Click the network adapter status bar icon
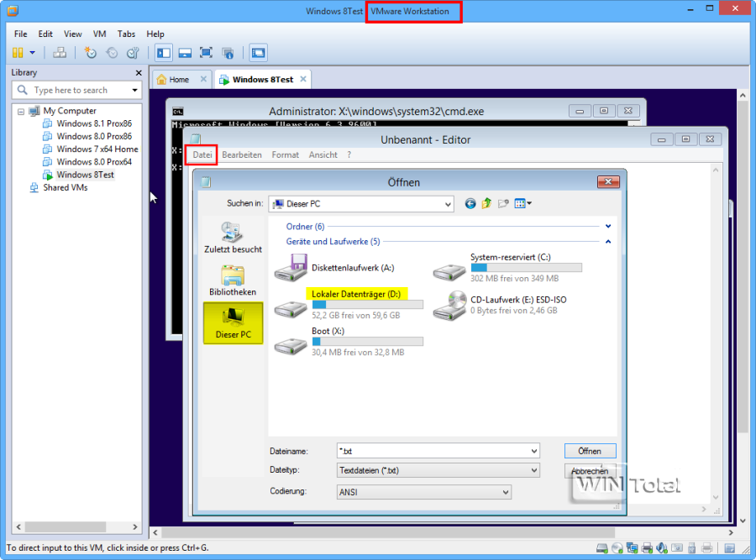 [632, 547]
